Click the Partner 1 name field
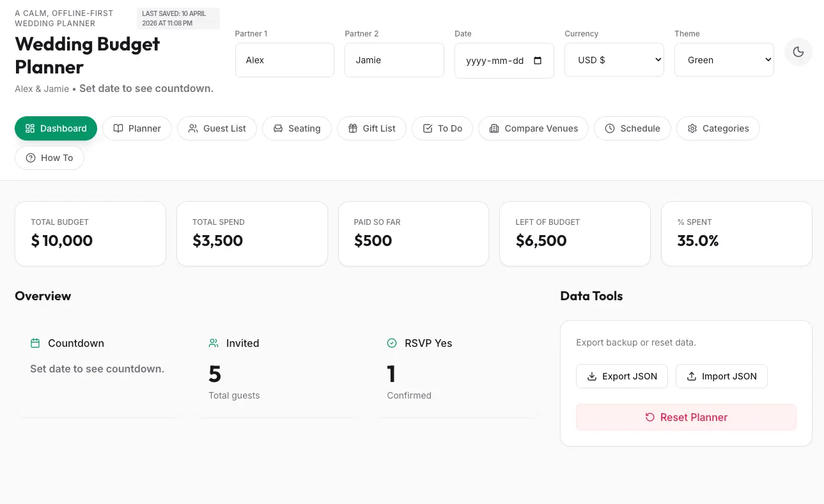824x504 pixels. 284,60
